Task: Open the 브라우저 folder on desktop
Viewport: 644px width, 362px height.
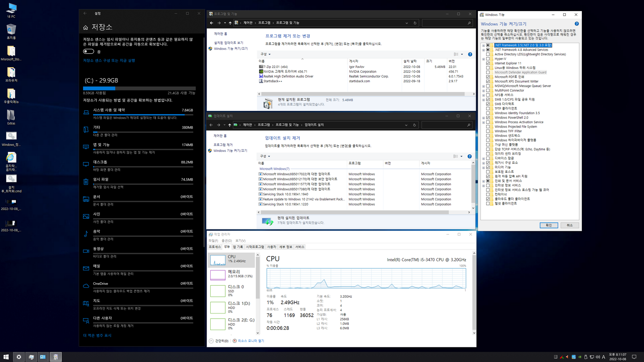Action: 11,74
